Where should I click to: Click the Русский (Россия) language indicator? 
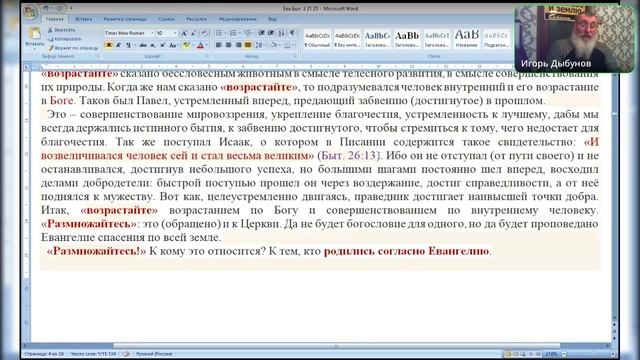click(x=154, y=354)
